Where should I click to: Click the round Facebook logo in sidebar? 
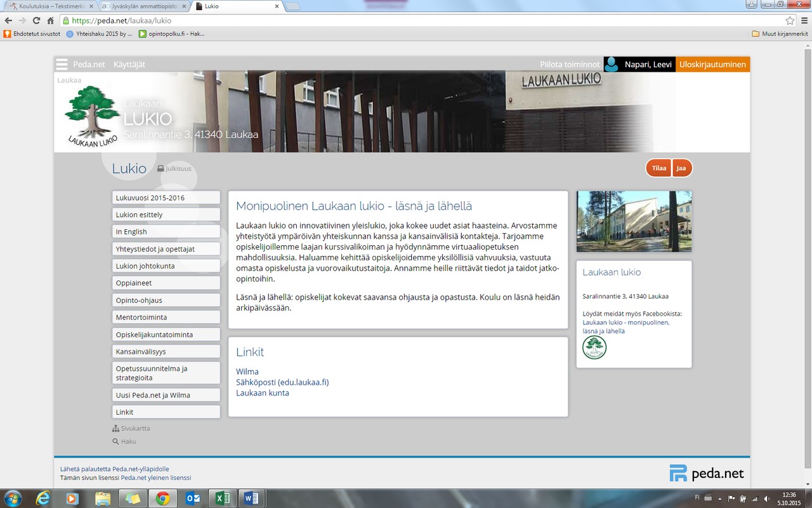click(x=594, y=347)
